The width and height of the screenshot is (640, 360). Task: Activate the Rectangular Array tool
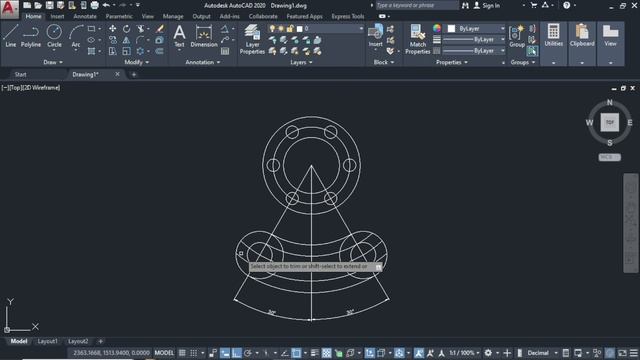click(x=140, y=51)
